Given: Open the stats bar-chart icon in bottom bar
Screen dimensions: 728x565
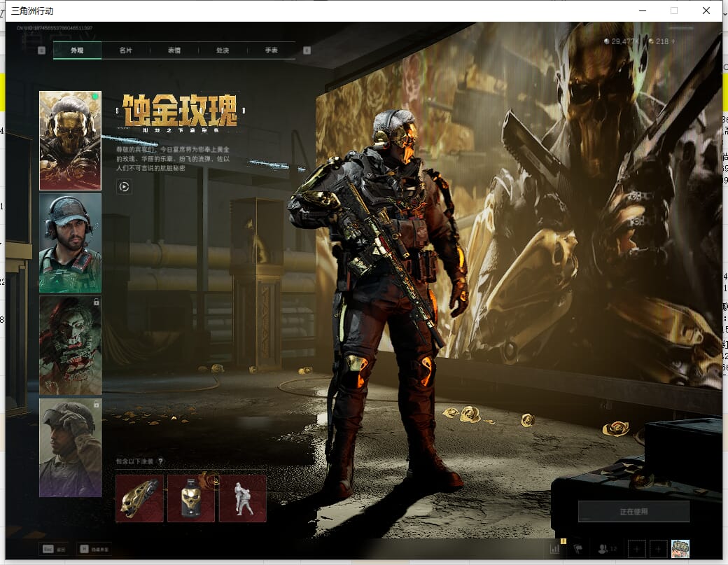Looking at the screenshot, I should pyautogui.click(x=555, y=549).
